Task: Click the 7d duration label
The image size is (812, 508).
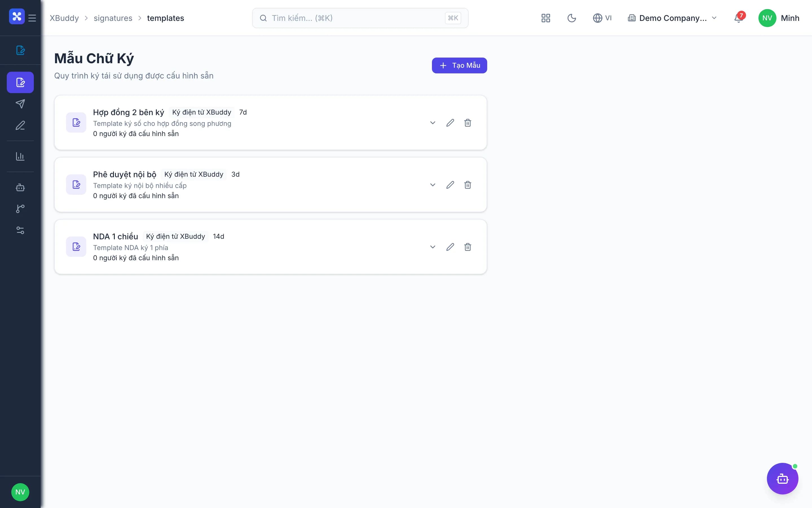Action: coord(243,112)
